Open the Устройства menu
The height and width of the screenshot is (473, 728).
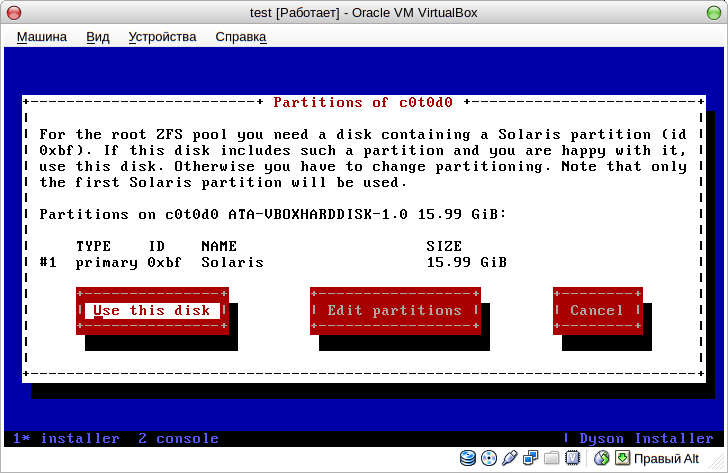coord(162,37)
